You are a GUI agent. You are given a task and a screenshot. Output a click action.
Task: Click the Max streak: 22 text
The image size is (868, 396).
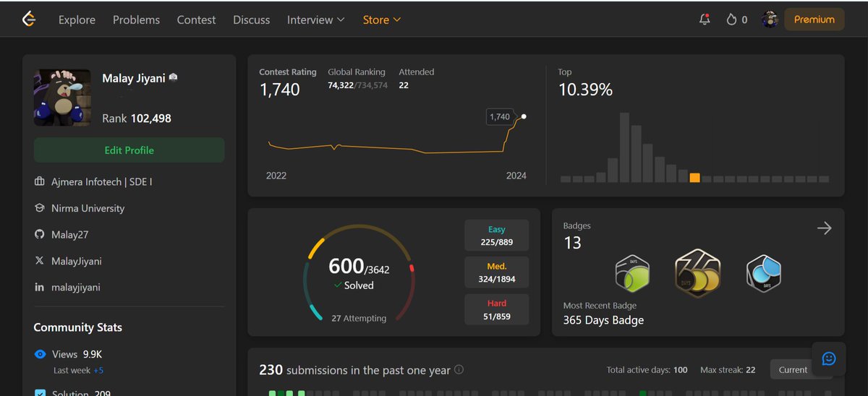(728, 370)
